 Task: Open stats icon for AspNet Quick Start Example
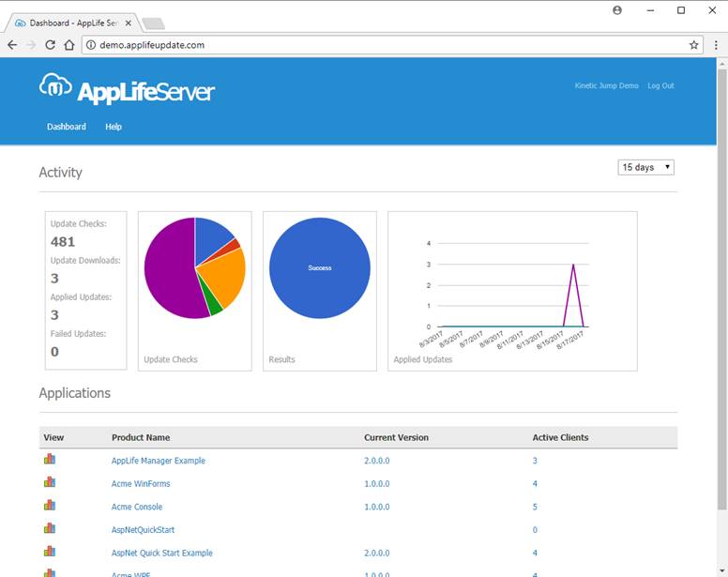click(x=50, y=552)
